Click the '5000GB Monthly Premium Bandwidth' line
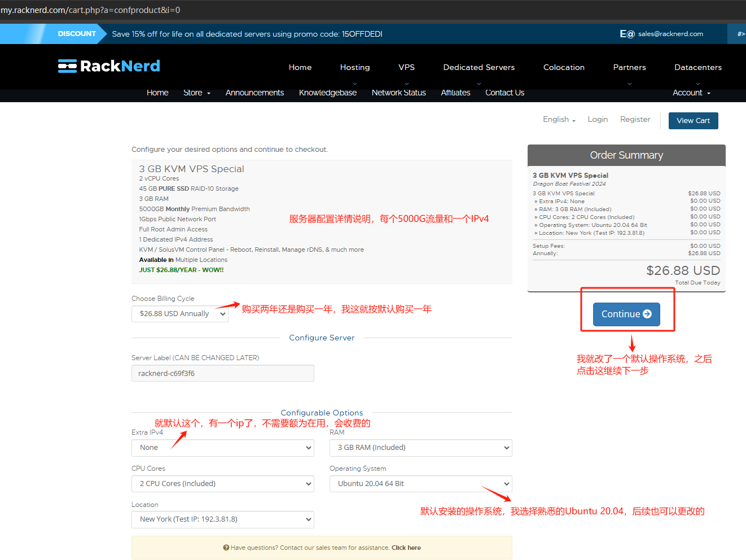This screenshot has height=560, width=746. pos(194,209)
